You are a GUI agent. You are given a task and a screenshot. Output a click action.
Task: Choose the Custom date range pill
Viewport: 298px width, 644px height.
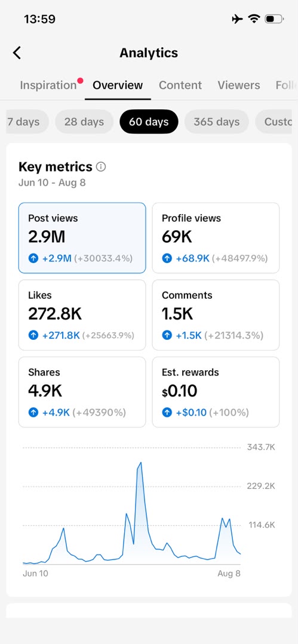point(274,122)
